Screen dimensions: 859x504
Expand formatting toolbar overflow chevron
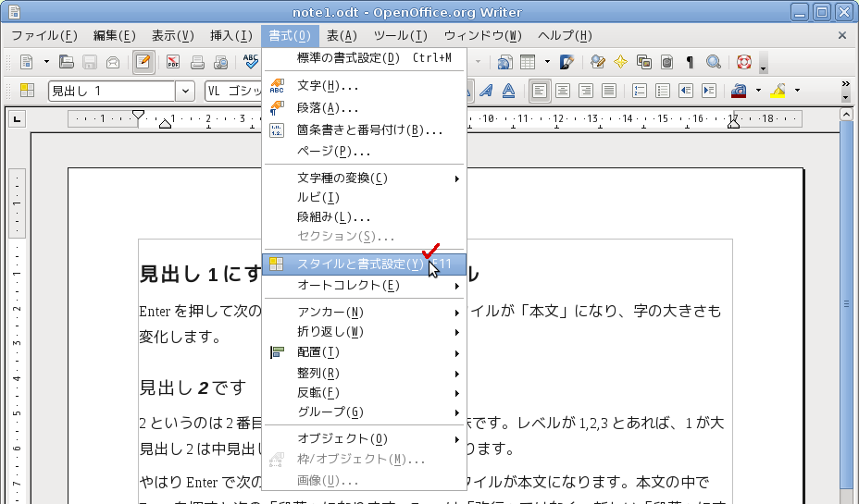[845, 84]
